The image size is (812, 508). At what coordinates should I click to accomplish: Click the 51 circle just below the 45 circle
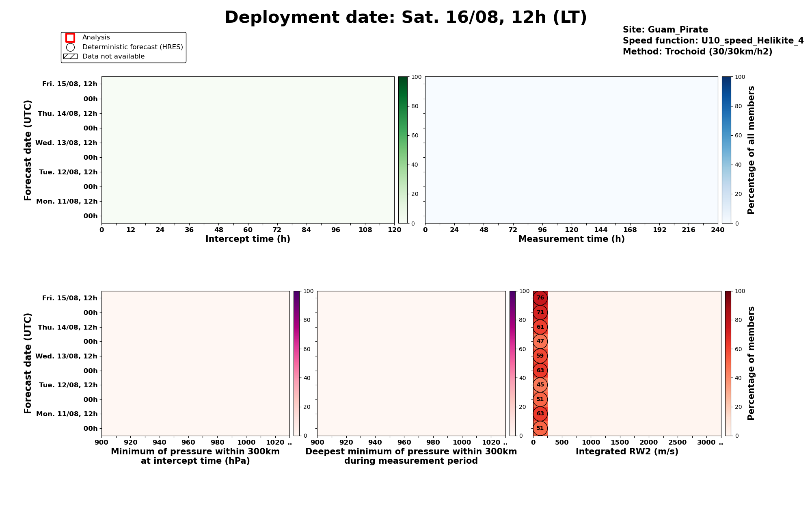click(540, 399)
